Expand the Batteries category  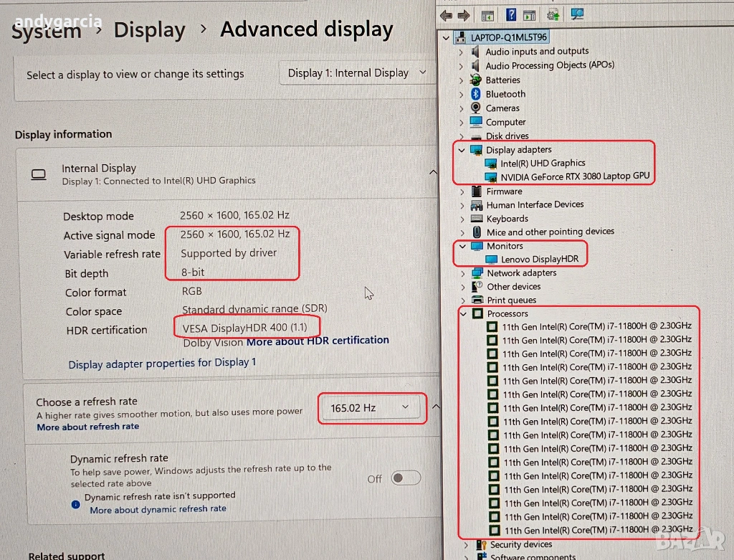tap(462, 80)
